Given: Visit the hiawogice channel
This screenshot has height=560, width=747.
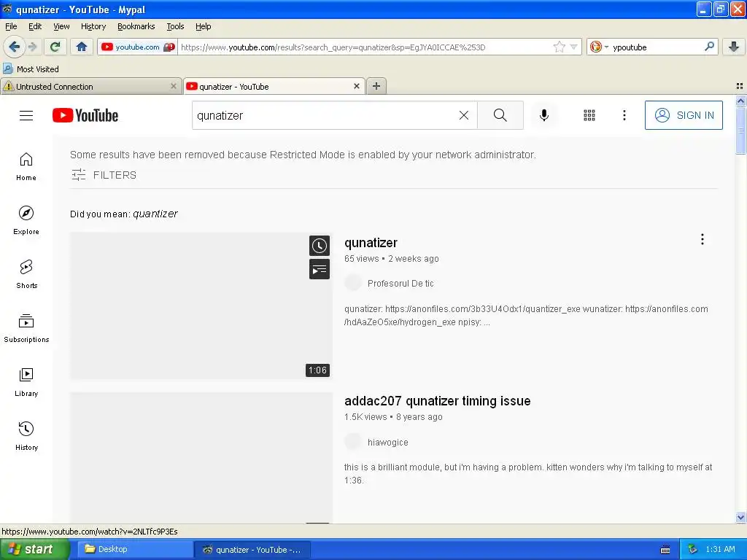Looking at the screenshot, I should [388, 443].
